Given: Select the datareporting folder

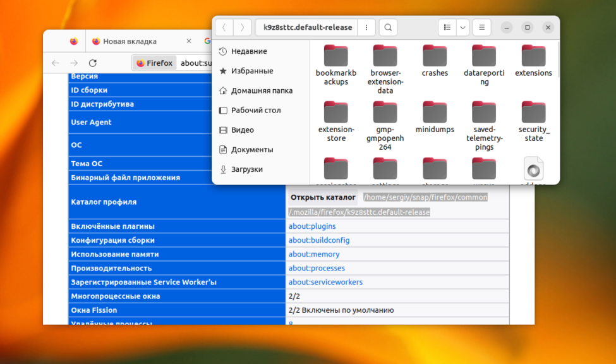Looking at the screenshot, I should click(x=484, y=65).
